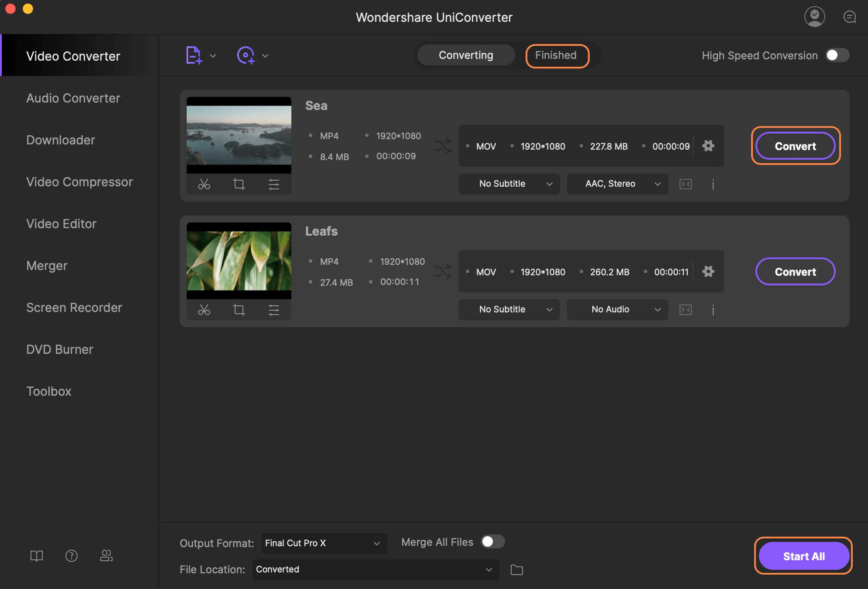Click the filter/equalizer icon for Leafs video
The image size is (868, 589).
tap(273, 310)
